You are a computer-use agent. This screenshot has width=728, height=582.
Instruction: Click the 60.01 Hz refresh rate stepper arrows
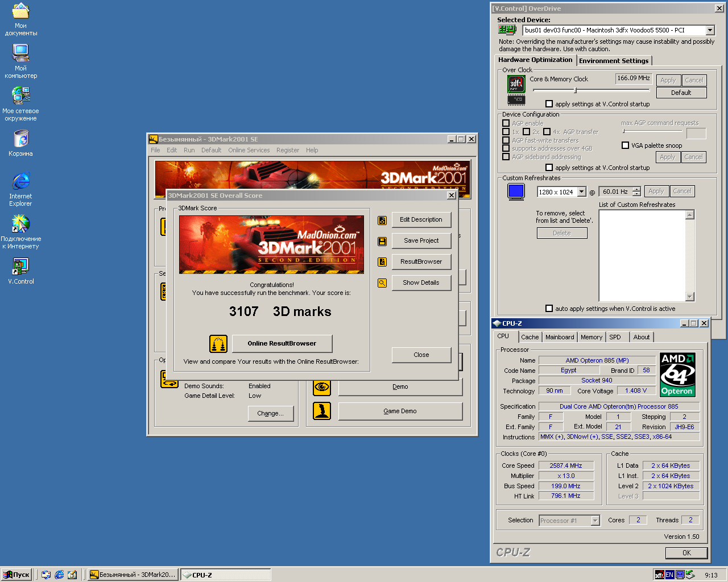[636, 192]
